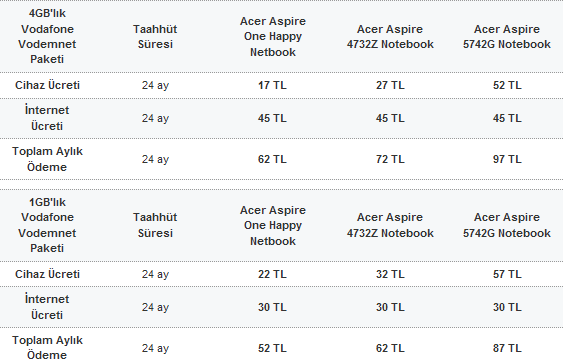Select Acer Aspire One Happy Netbook header in the 1GB table
Screen dimensions: 563x360
[273, 225]
